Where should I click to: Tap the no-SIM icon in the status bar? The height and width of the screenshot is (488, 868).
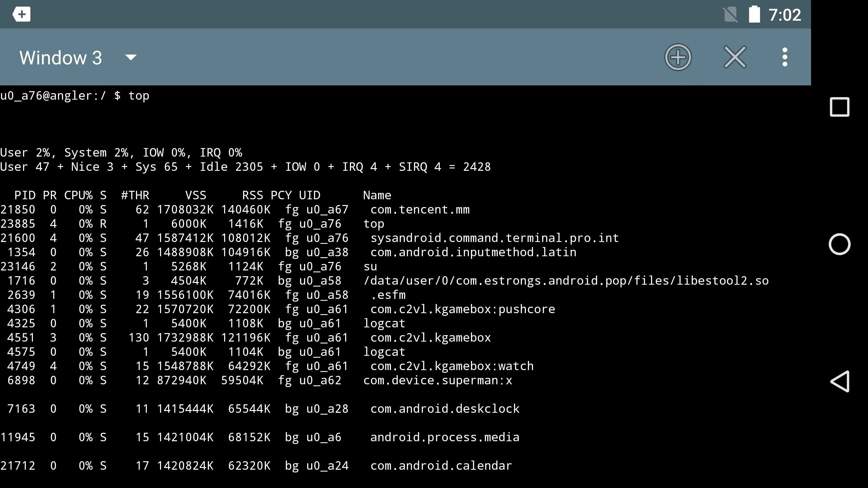point(730,15)
